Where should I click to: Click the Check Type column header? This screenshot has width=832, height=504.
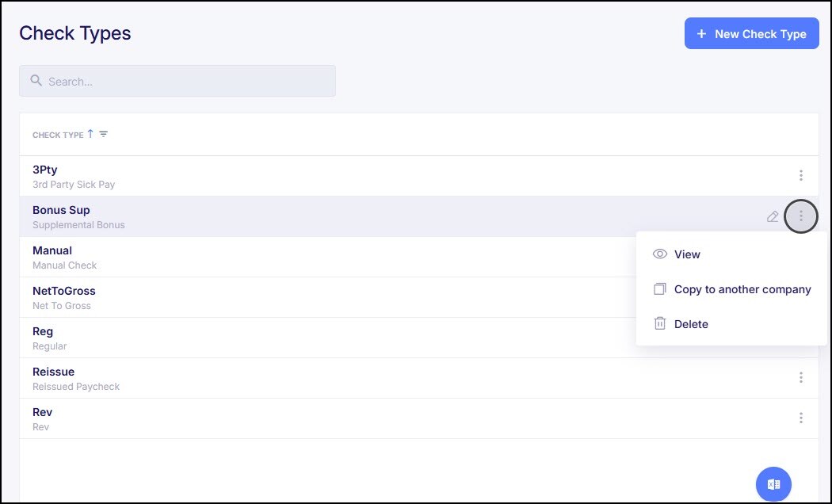[x=58, y=135]
